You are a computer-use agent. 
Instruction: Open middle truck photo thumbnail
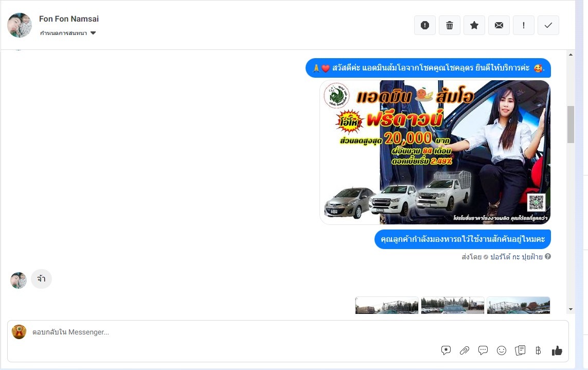click(x=453, y=305)
